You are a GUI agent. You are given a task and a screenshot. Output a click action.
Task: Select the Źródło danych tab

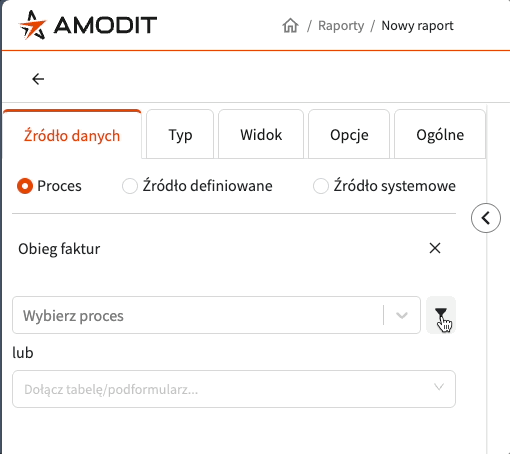tap(72, 134)
